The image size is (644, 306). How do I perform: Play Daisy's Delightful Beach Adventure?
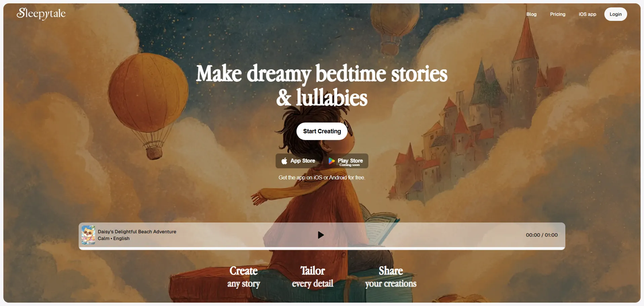(321, 235)
